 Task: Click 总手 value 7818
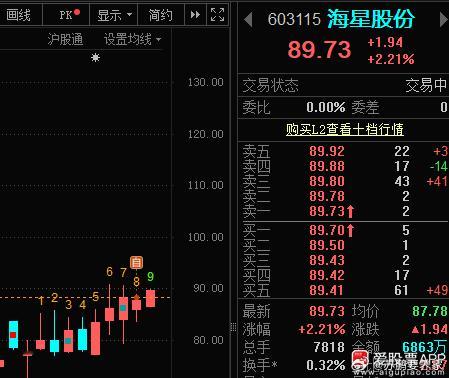pos(329,347)
